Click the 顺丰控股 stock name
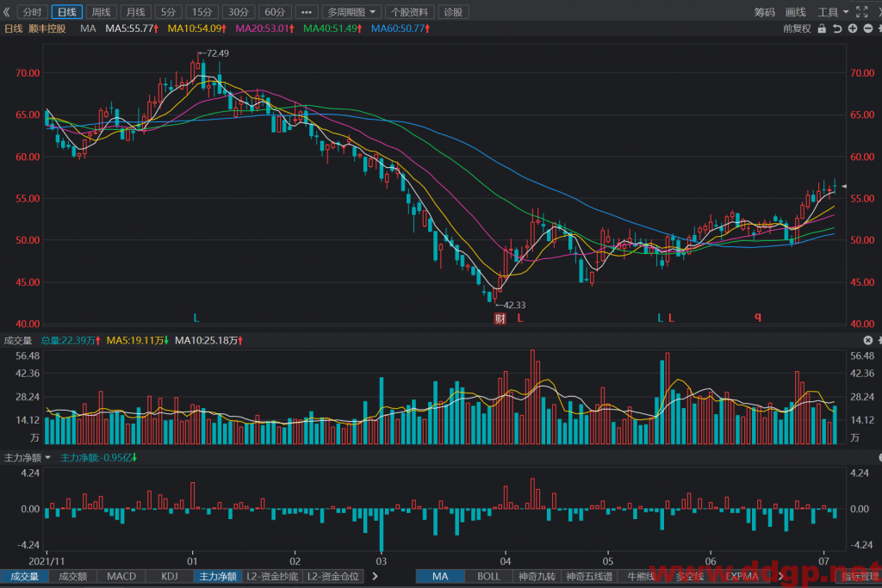This screenshot has height=588, width=882. coord(47,28)
